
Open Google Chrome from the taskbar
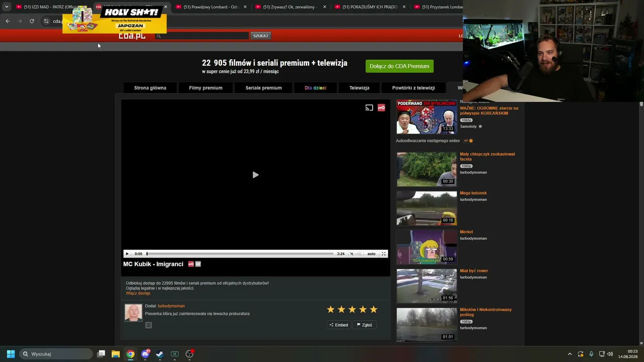pyautogui.click(x=130, y=354)
